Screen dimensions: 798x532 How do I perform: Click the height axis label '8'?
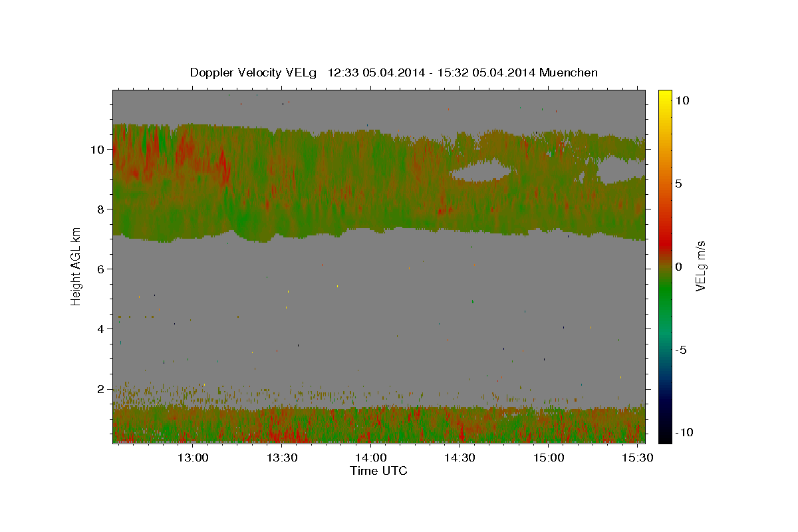(101, 209)
